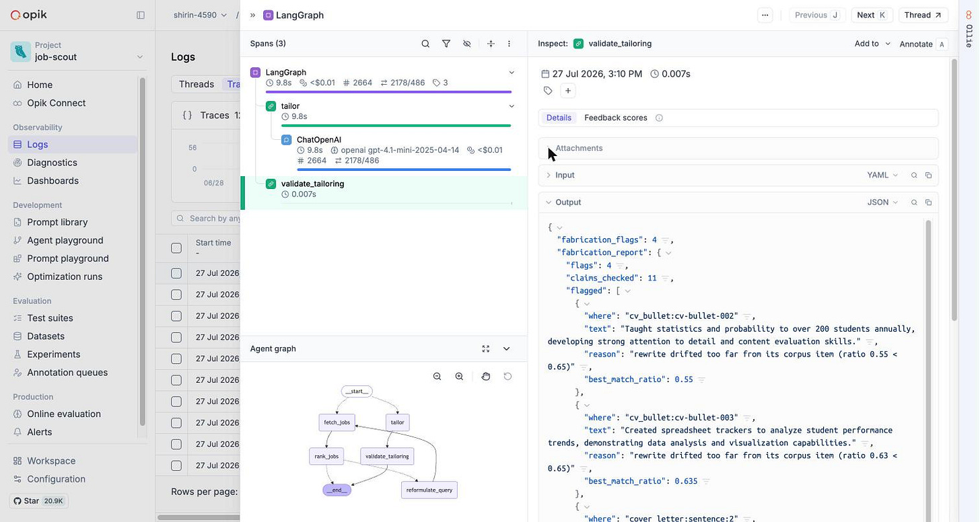Viewport: 980px width, 522px height.
Task: Collapse the Agent graph section
Action: (507, 348)
